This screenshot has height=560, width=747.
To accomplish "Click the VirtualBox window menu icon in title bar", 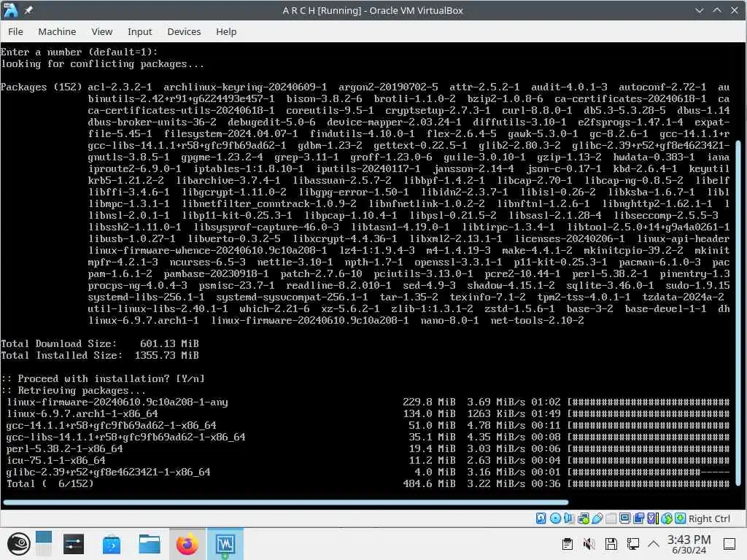I will click(10, 10).
